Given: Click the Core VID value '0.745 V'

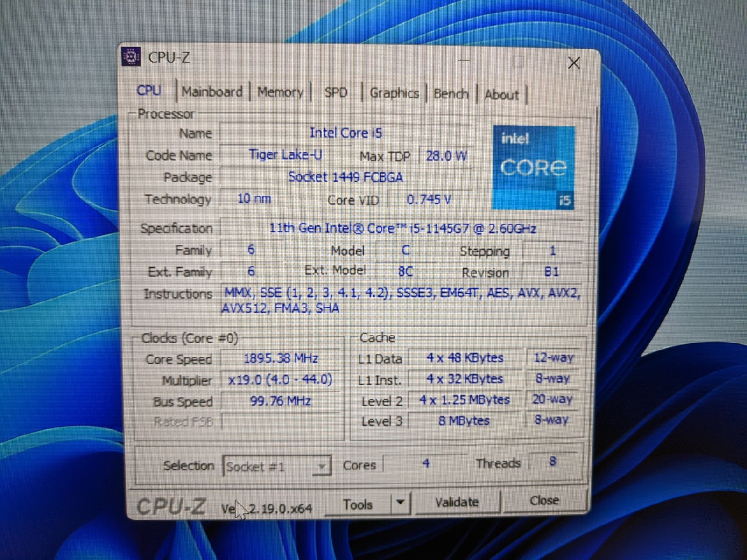Looking at the screenshot, I should 430,200.
